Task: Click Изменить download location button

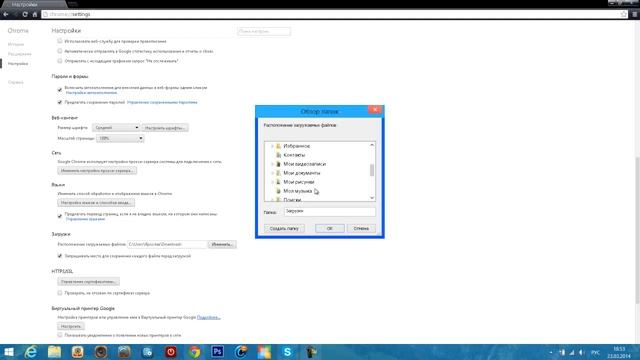Action: (222, 244)
